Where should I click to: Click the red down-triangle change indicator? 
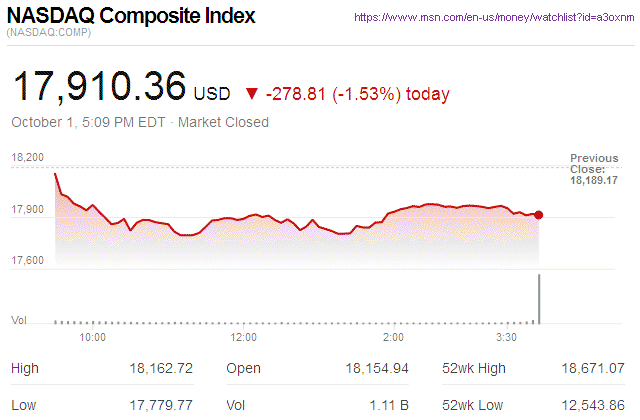(251, 94)
